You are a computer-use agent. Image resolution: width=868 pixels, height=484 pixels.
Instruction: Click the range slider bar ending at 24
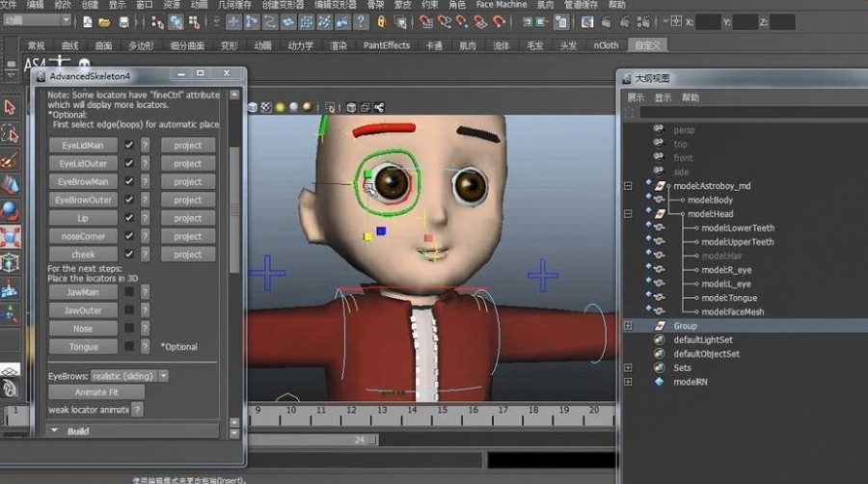point(312,440)
